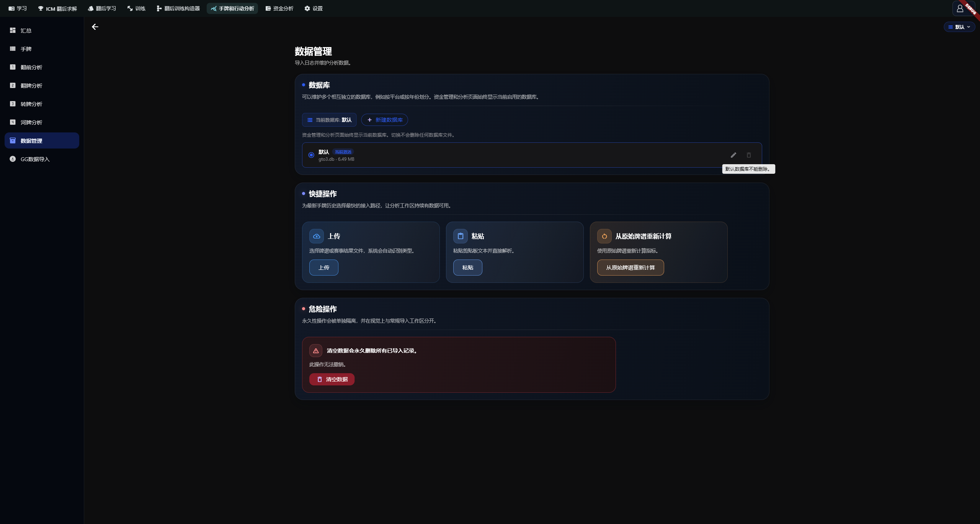980x524 pixels.
Task: Go back with the left arrow icon
Action: click(x=95, y=27)
